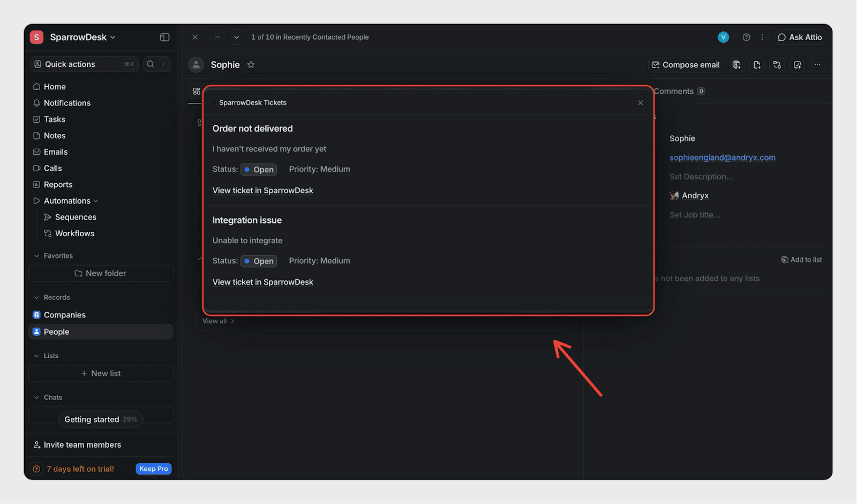Click the Compose email button

pos(685,65)
